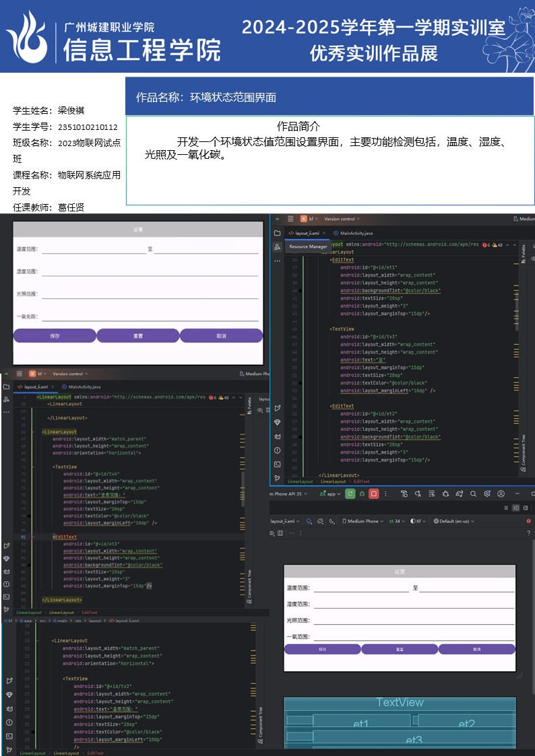The width and height of the screenshot is (535, 756).
Task: Expand the Default (en-us) locale dropdown
Action: tap(455, 521)
